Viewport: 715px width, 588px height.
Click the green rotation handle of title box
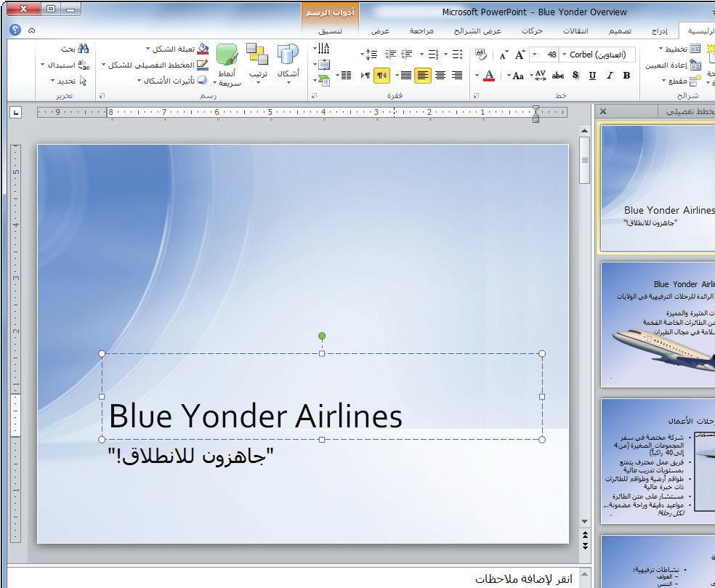pyautogui.click(x=322, y=337)
